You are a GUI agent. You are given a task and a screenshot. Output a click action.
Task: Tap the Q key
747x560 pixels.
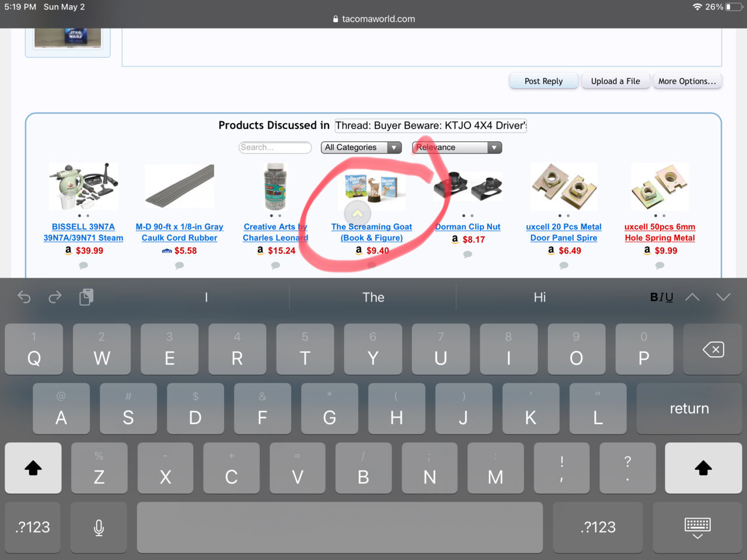click(34, 349)
